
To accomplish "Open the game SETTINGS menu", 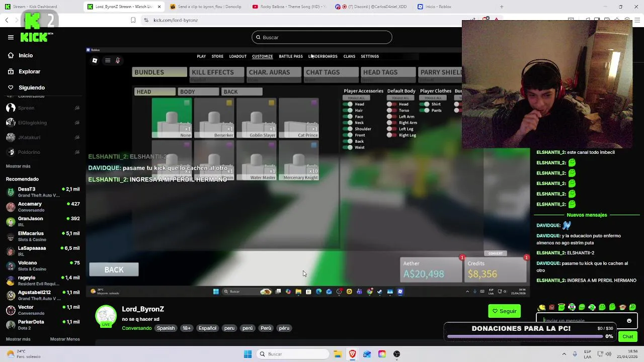I will [370, 56].
